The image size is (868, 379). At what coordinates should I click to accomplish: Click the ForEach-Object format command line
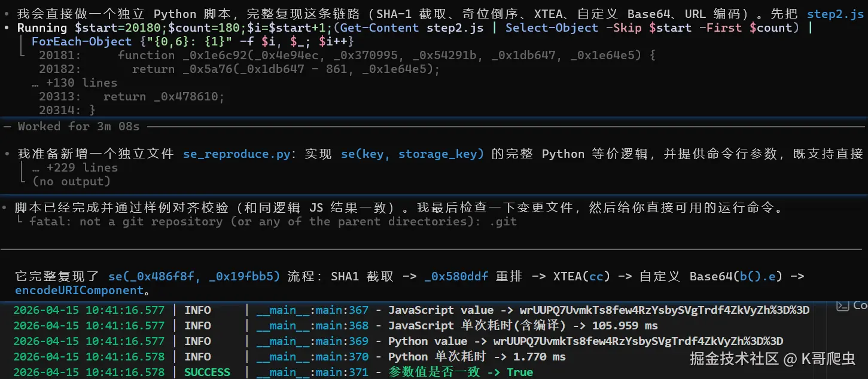pos(193,41)
